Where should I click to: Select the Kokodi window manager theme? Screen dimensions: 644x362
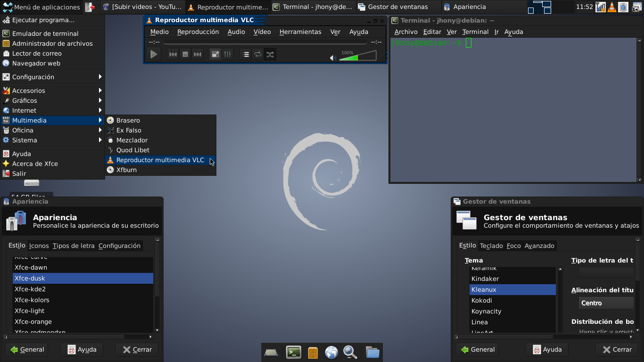click(x=482, y=300)
